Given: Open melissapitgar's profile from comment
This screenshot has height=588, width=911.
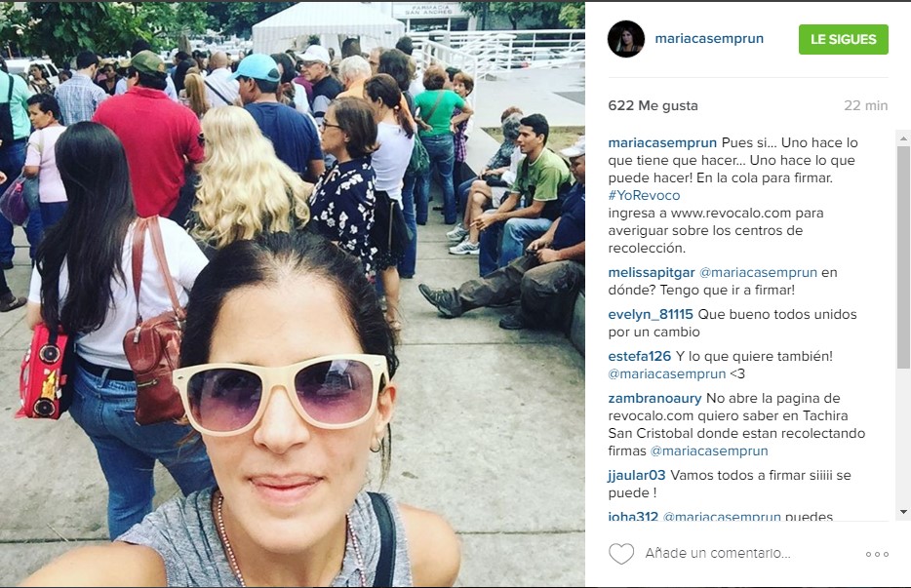Looking at the screenshot, I should (652, 272).
